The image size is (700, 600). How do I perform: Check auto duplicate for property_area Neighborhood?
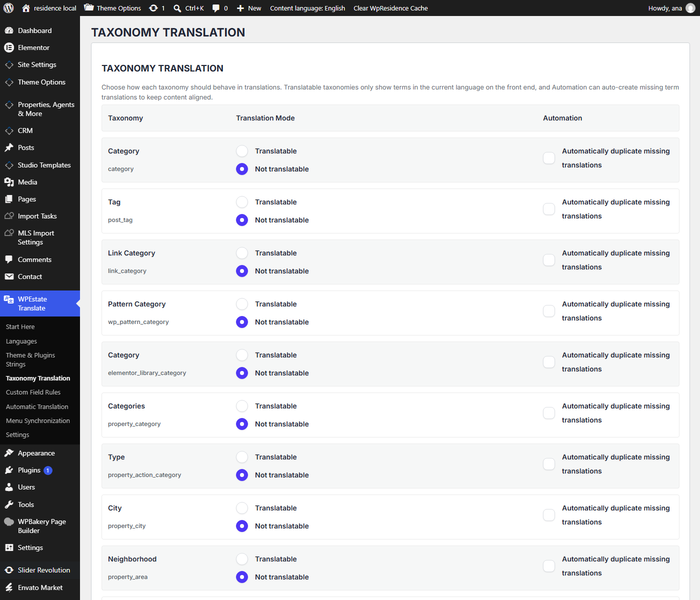click(x=549, y=566)
